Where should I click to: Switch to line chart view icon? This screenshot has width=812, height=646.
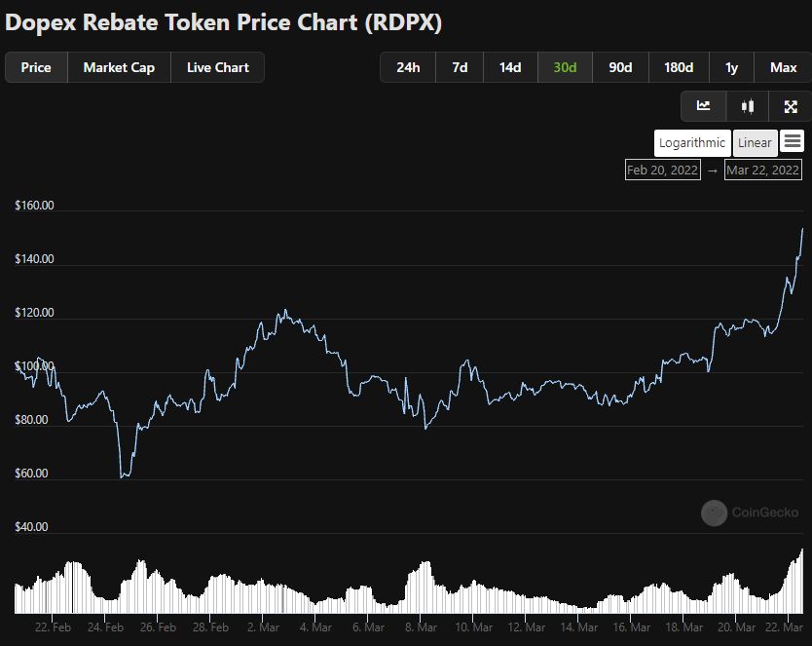coord(703,106)
